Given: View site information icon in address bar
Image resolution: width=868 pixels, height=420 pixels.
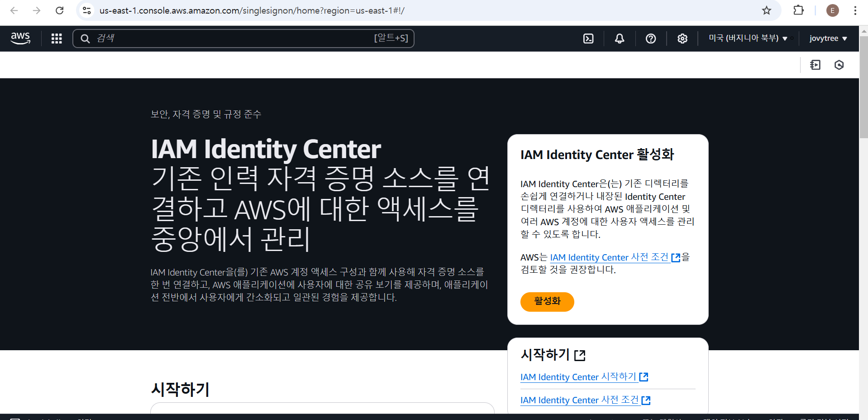Looking at the screenshot, I should 87,10.
